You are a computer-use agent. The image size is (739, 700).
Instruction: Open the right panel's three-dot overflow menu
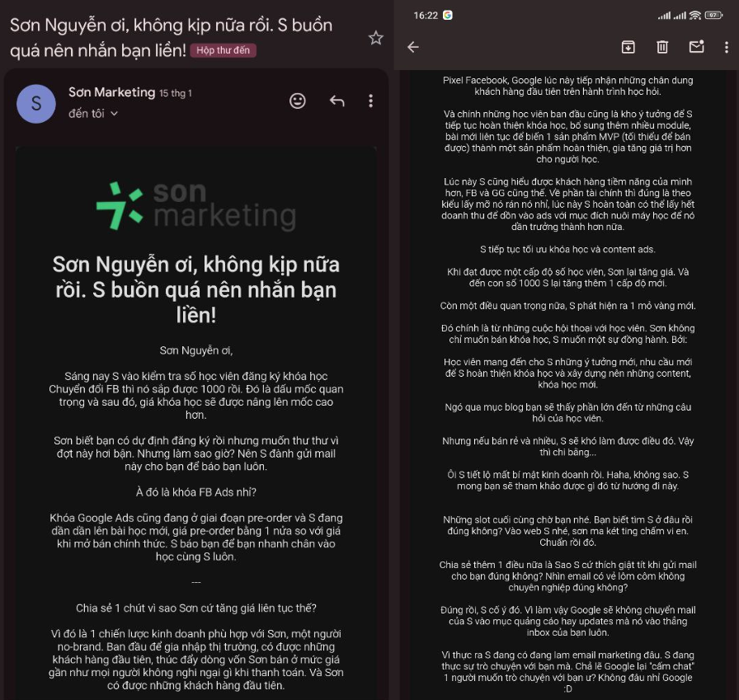[x=727, y=47]
